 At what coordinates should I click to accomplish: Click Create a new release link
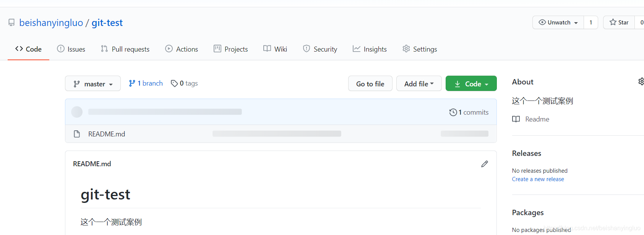538,179
